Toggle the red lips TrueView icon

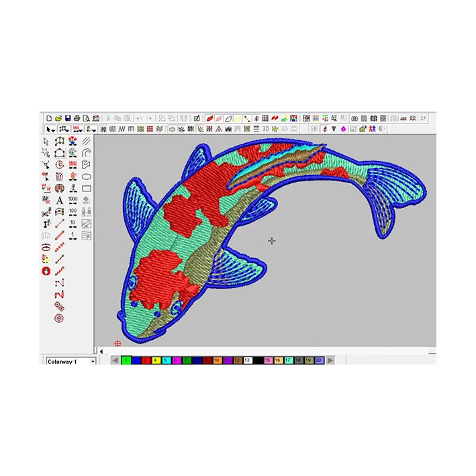tap(209, 118)
